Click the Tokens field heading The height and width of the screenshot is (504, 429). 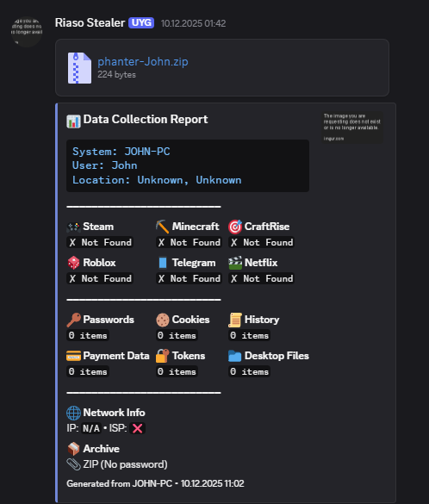189,356
